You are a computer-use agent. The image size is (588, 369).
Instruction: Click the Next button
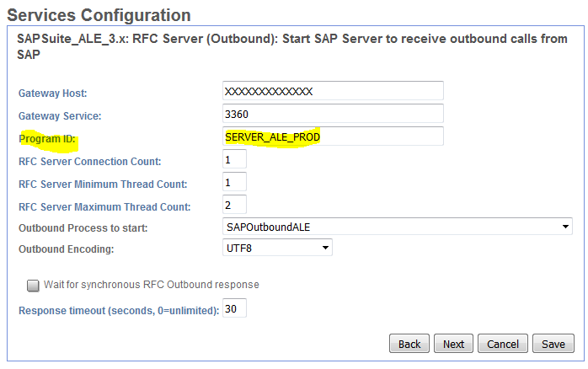(x=453, y=344)
